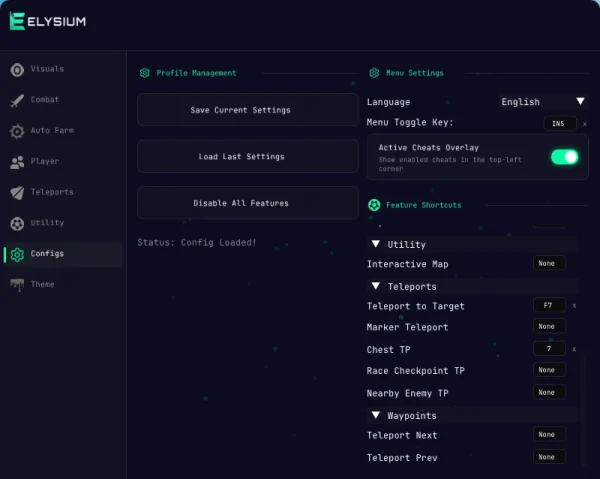Click the Utility ball icon
The width and height of the screenshot is (600, 479).
click(17, 223)
